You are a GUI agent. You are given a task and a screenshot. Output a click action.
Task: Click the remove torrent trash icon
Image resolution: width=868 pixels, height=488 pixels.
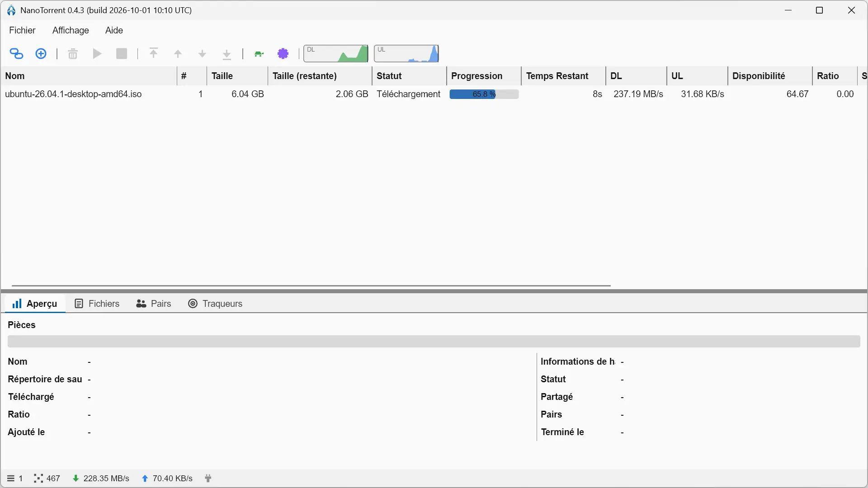tap(73, 54)
